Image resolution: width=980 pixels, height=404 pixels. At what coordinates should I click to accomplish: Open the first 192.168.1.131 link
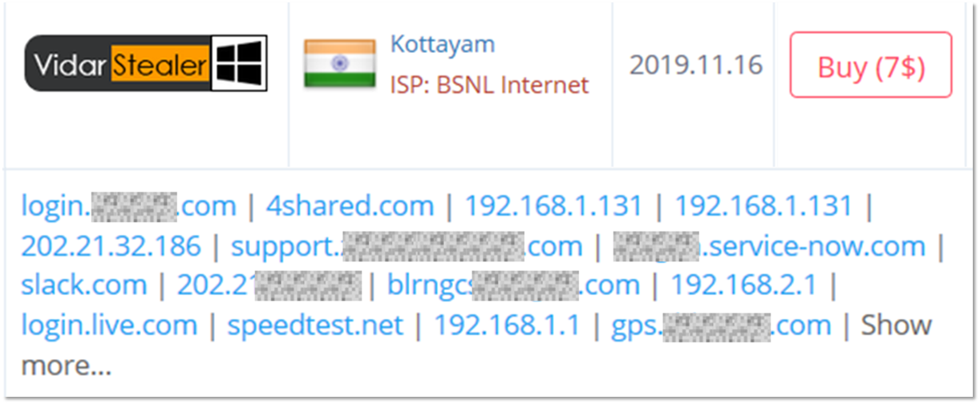click(x=553, y=206)
